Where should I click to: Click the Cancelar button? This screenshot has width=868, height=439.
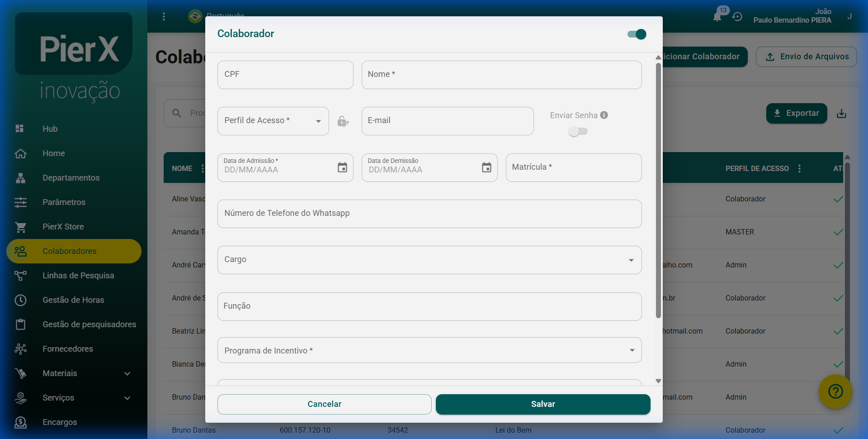click(324, 404)
